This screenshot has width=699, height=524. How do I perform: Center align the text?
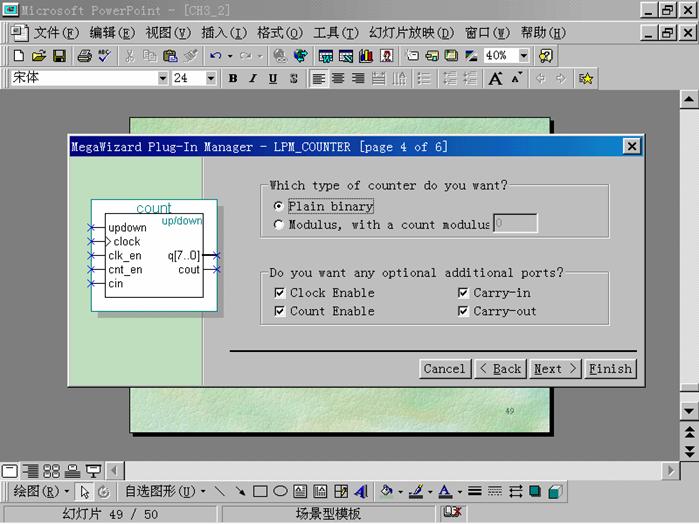coord(338,78)
